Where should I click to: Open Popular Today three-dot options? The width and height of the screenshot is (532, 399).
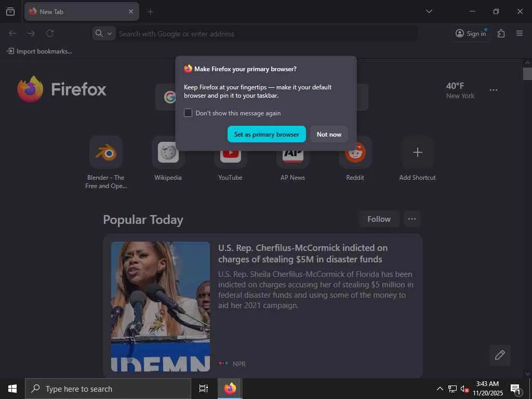412,219
